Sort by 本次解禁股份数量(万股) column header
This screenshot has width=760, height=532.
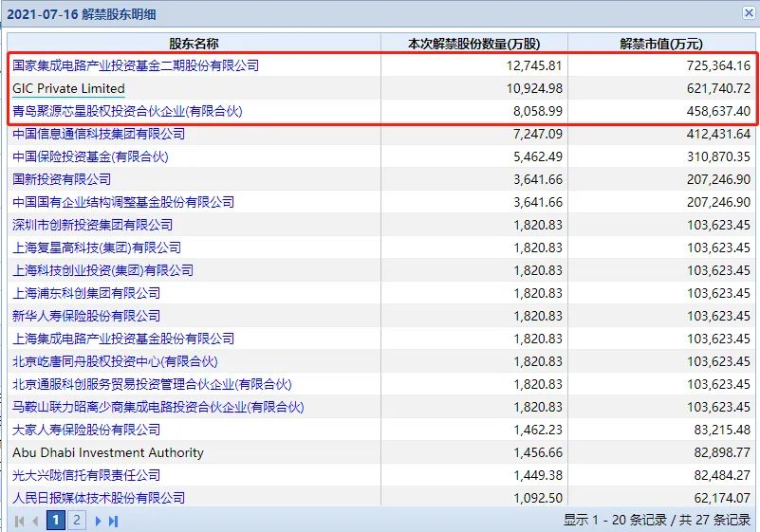coord(473,44)
